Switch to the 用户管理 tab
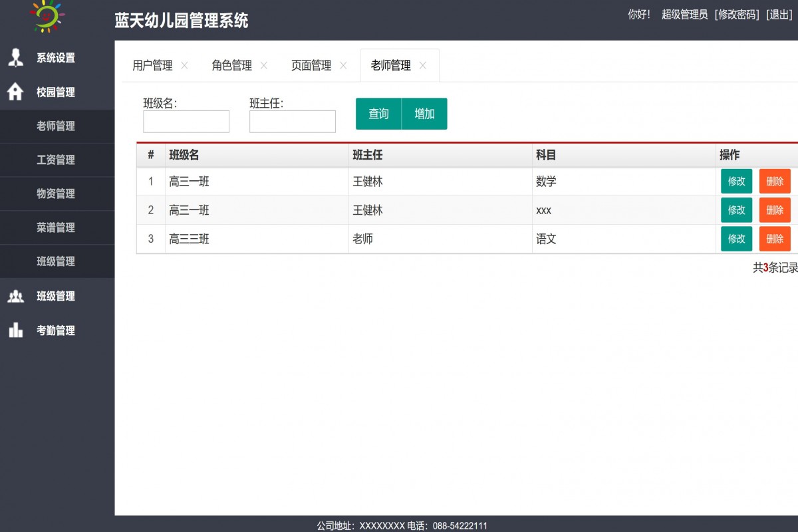The height and width of the screenshot is (532, 798). pos(152,66)
